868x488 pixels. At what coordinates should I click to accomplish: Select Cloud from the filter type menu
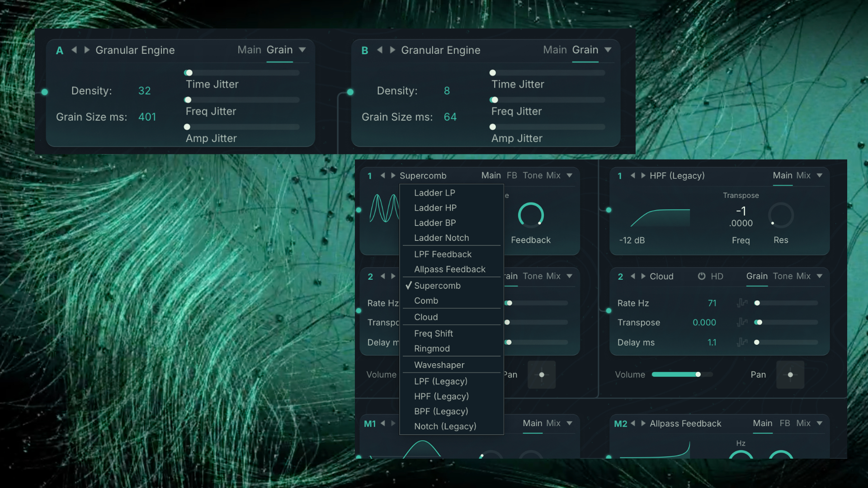425,317
